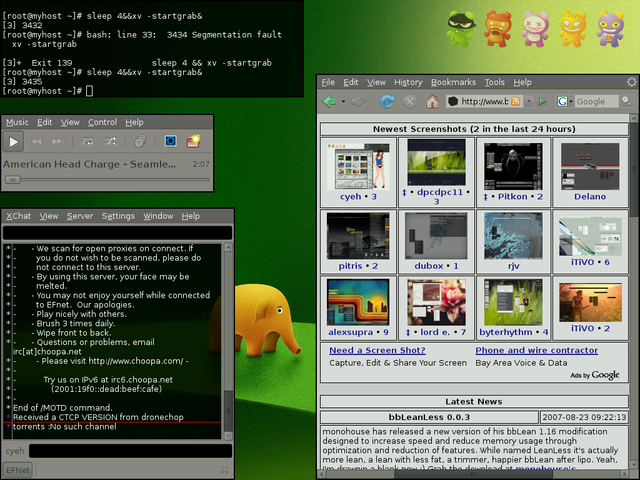Click the XChat message input field
The image size is (640, 480).
click(x=131, y=451)
